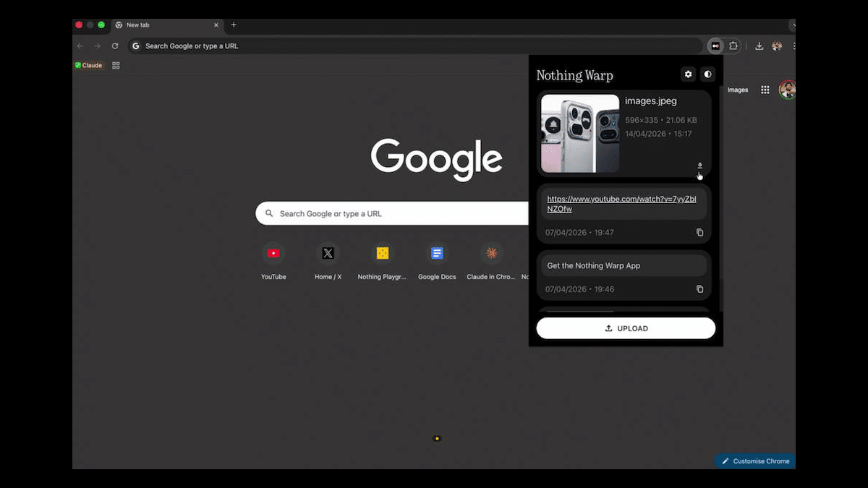Open the YouTube watch URL link
Image resolution: width=868 pixels, height=488 pixels.
coord(621,204)
